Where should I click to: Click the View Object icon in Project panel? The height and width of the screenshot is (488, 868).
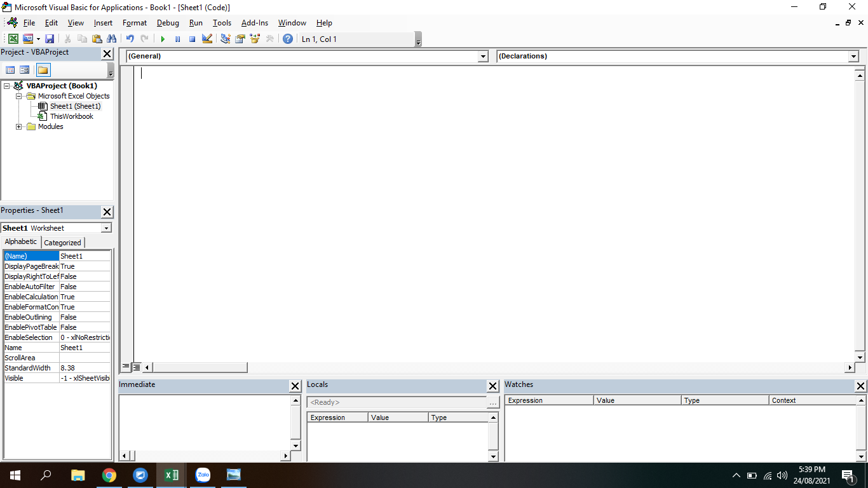tap(25, 70)
